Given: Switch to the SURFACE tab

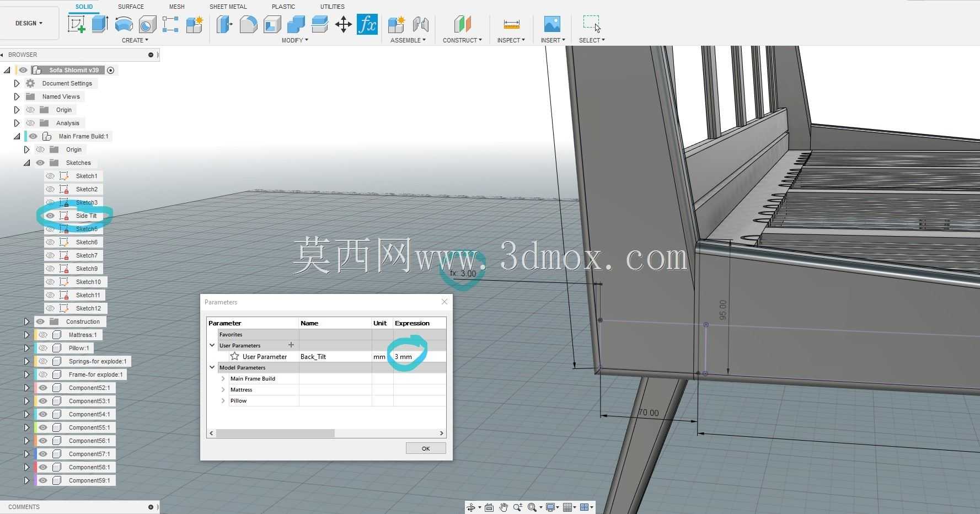Looking at the screenshot, I should pyautogui.click(x=131, y=7).
